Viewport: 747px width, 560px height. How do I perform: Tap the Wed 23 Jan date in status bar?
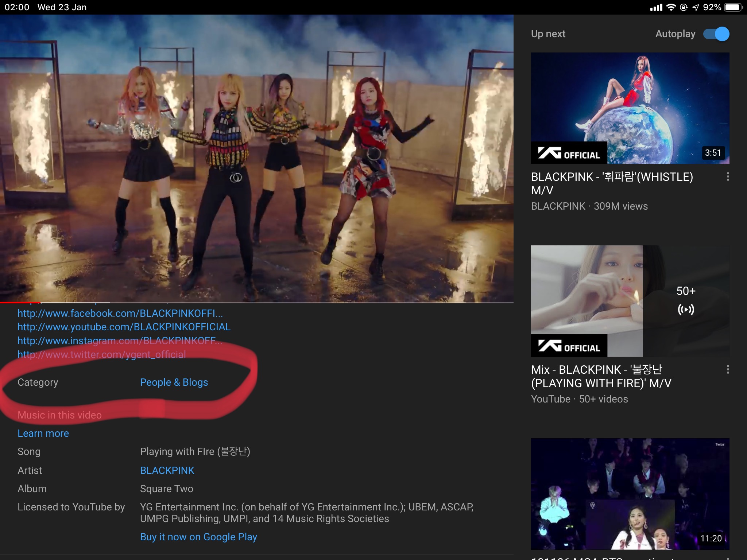point(62,7)
